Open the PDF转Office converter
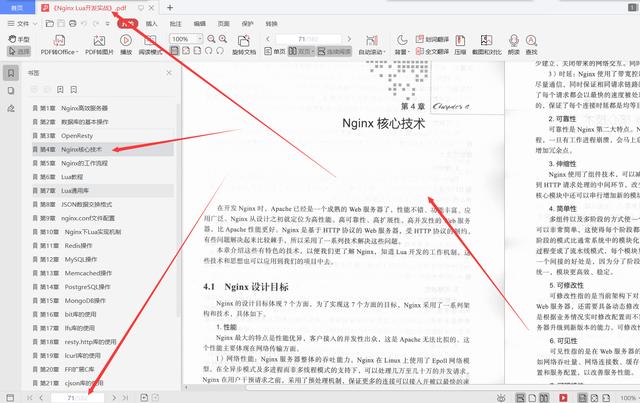The height and width of the screenshot is (403, 640). [x=59, y=45]
